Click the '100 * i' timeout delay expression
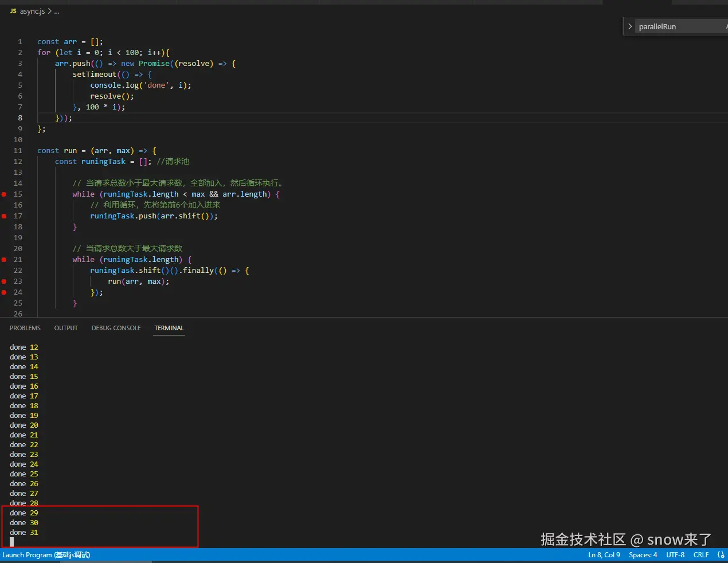The width and height of the screenshot is (728, 563). (101, 107)
